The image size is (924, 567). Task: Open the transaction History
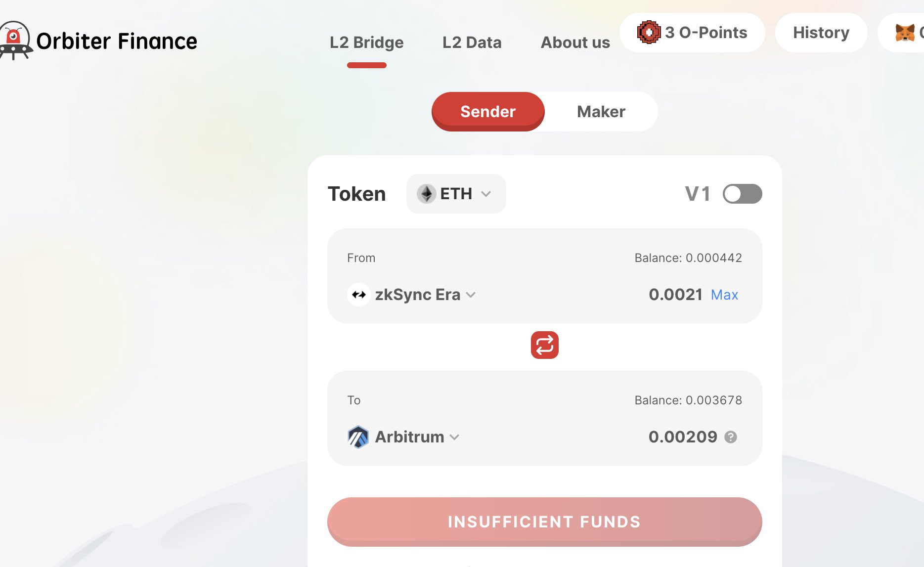pyautogui.click(x=821, y=33)
